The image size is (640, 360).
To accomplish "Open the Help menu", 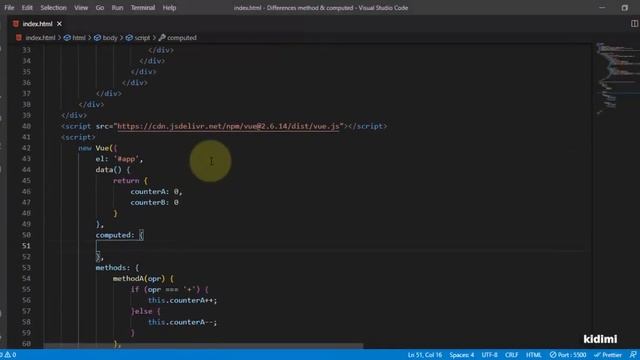I will [169, 8].
